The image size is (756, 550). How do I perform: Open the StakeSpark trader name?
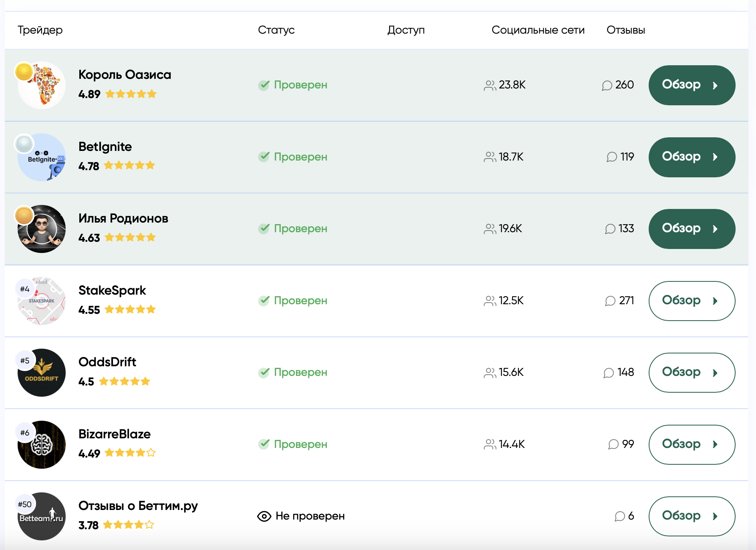tap(112, 290)
